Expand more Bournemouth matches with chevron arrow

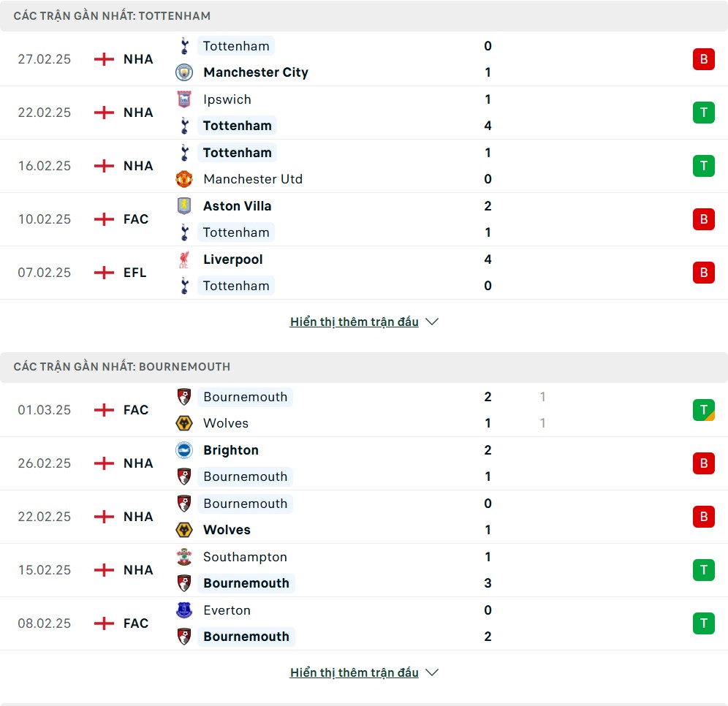tap(432, 673)
